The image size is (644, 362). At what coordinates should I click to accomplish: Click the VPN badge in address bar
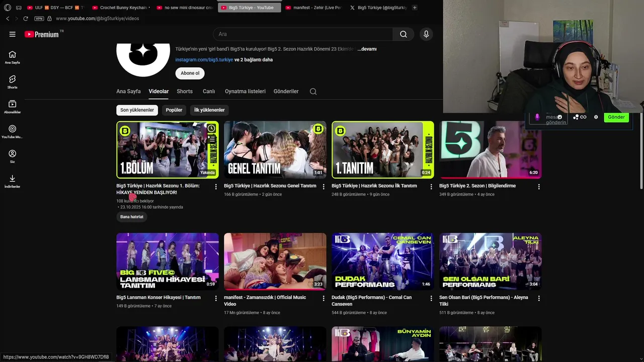click(39, 19)
